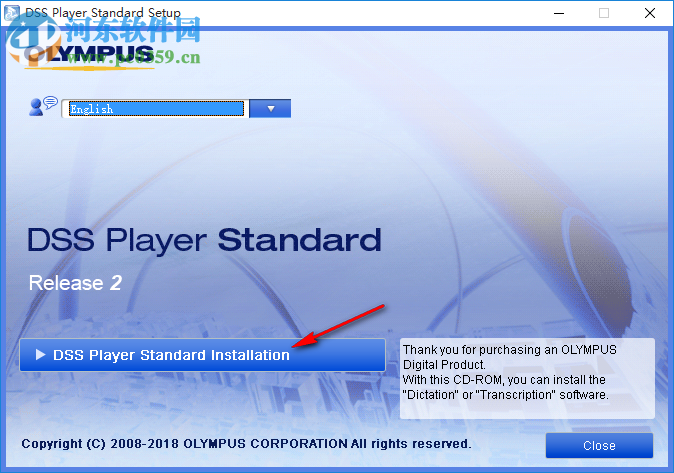Select the English language field
The width and height of the screenshot is (674, 473).
click(x=155, y=108)
